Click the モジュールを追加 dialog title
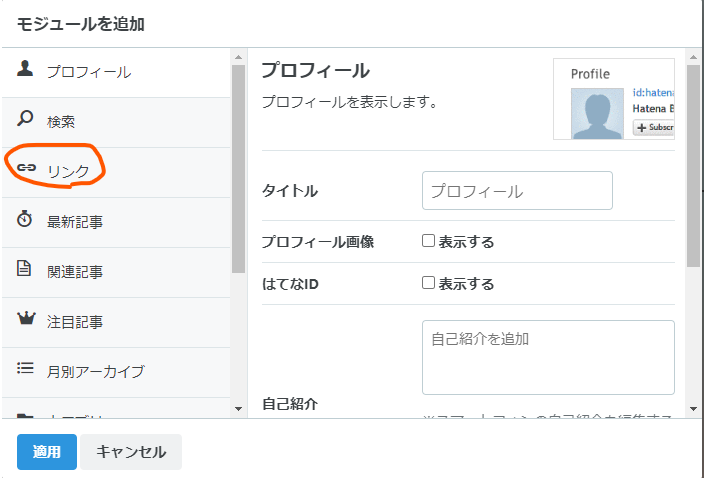This screenshot has height=478, width=704. coord(81,24)
